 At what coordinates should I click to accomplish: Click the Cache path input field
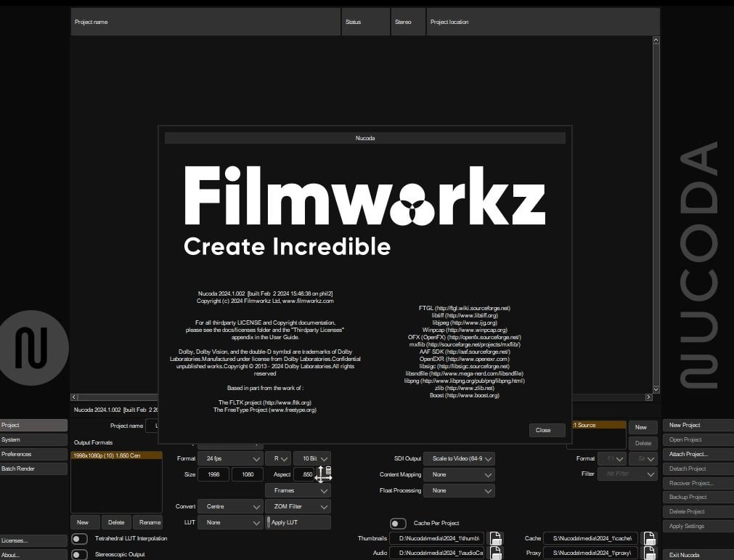(591, 538)
